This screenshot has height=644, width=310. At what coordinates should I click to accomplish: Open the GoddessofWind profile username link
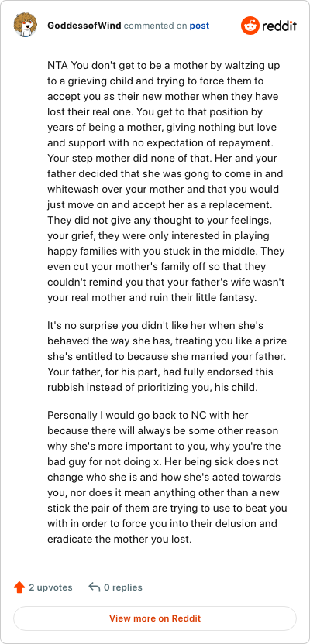(84, 26)
